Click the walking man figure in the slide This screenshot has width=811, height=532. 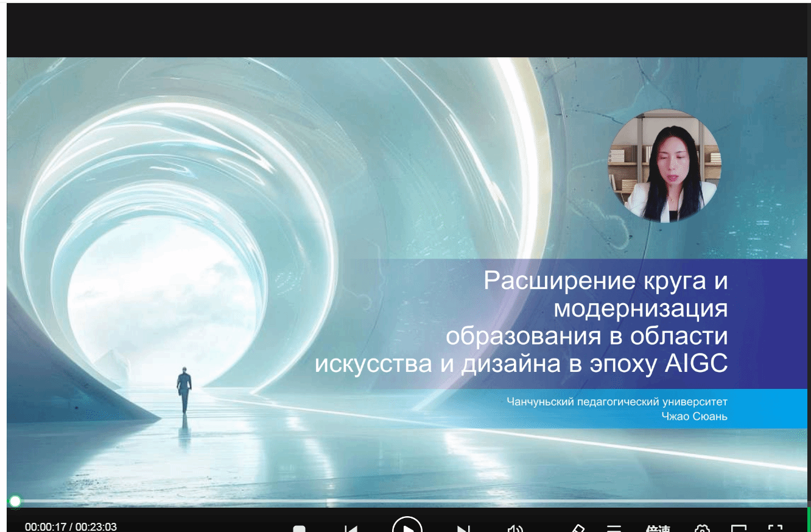coord(184,390)
